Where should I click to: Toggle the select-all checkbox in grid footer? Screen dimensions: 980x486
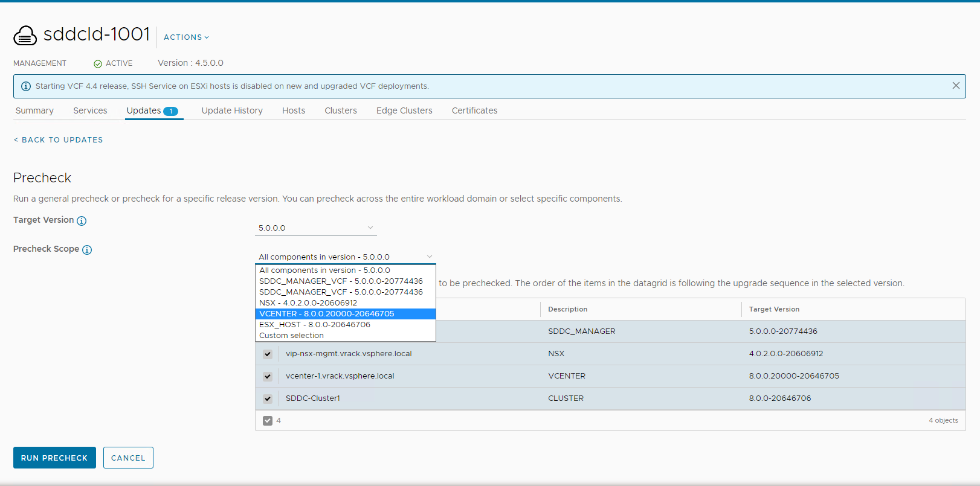268,421
